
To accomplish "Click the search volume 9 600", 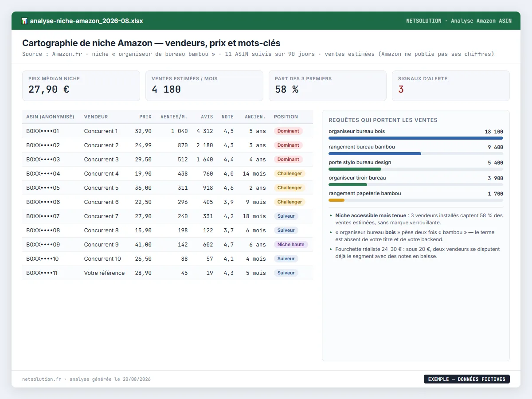I will [x=496, y=147].
